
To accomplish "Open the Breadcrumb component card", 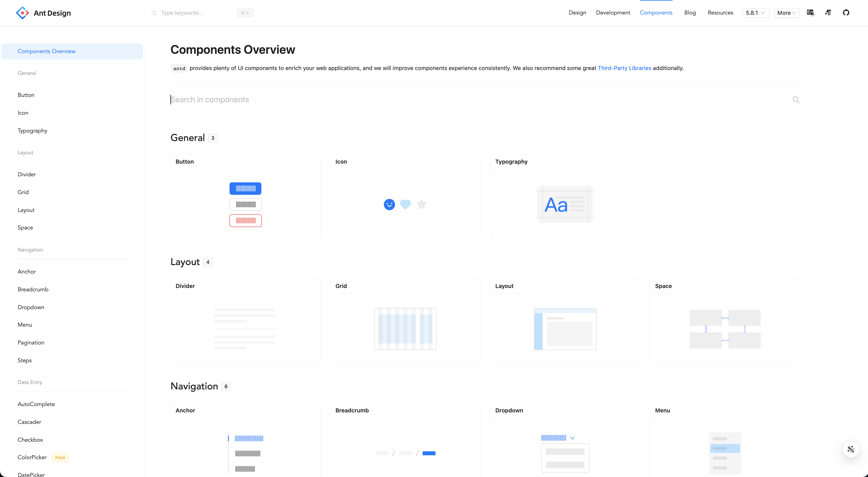I will tap(405, 440).
